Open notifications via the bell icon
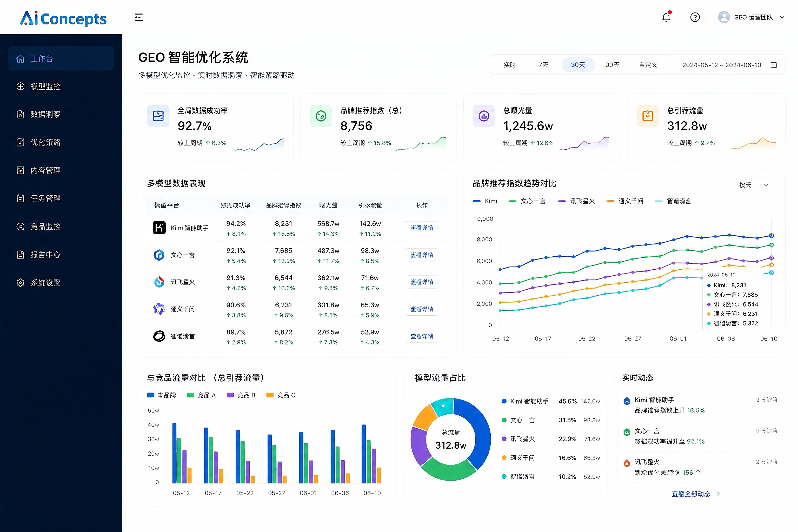 pyautogui.click(x=666, y=17)
